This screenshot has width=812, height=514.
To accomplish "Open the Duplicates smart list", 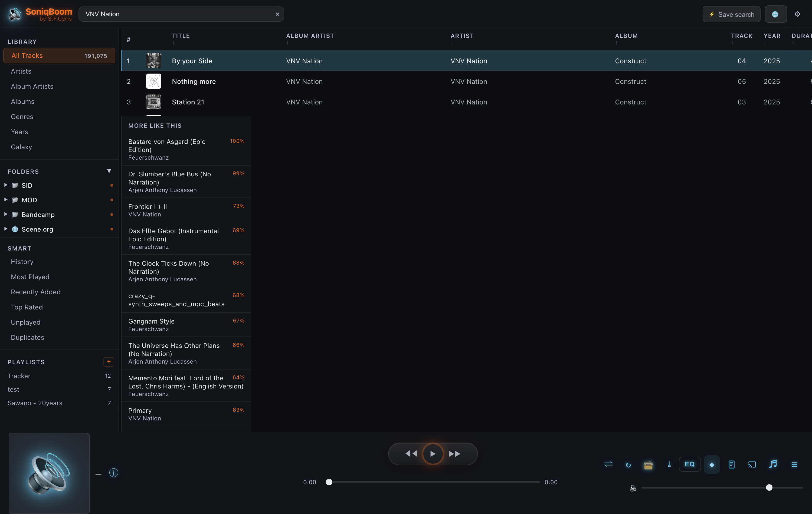I will pos(27,337).
